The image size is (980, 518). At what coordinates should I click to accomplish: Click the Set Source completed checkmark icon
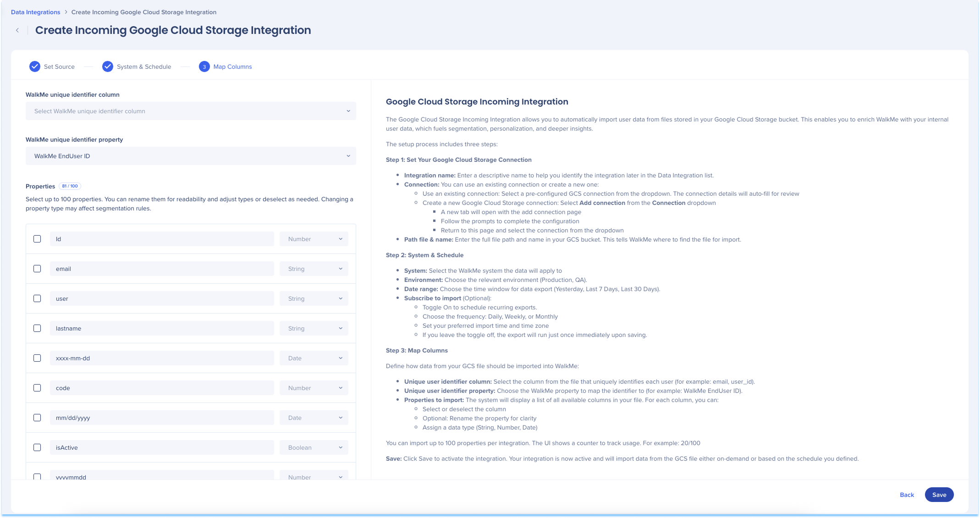tap(35, 66)
